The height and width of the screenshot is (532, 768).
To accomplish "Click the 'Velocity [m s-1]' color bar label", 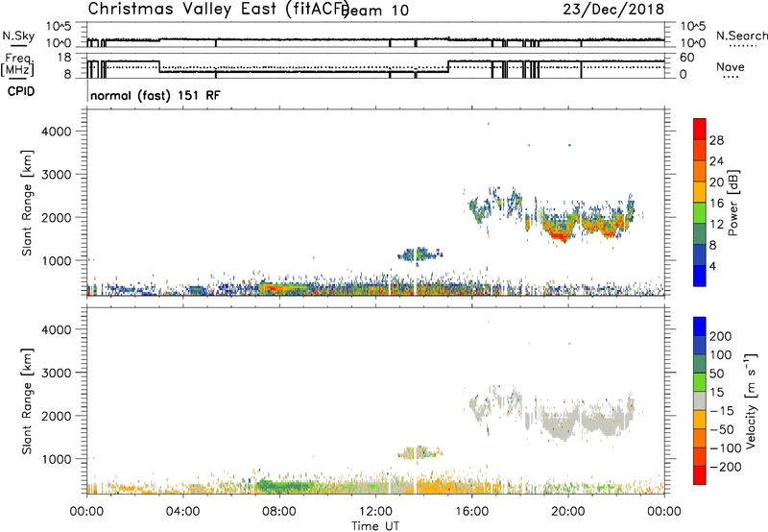I will 750,400.
